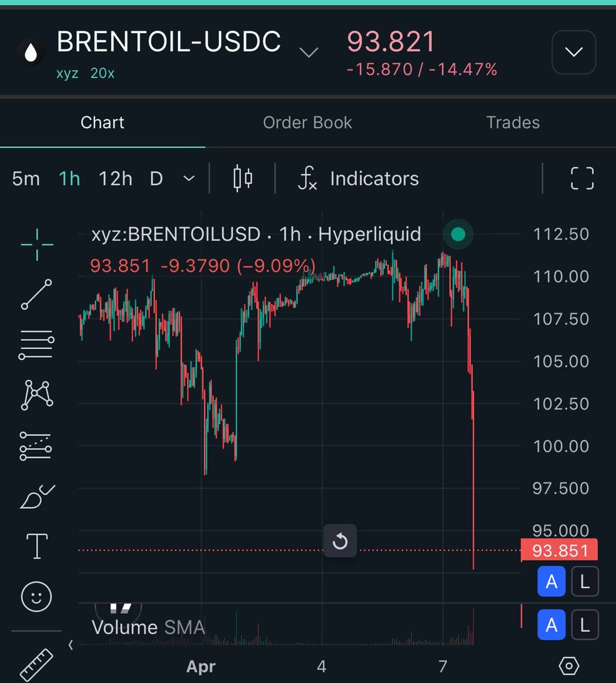The height and width of the screenshot is (683, 616).
Task: Reset the chart view with the arrow button
Action: [x=340, y=541]
